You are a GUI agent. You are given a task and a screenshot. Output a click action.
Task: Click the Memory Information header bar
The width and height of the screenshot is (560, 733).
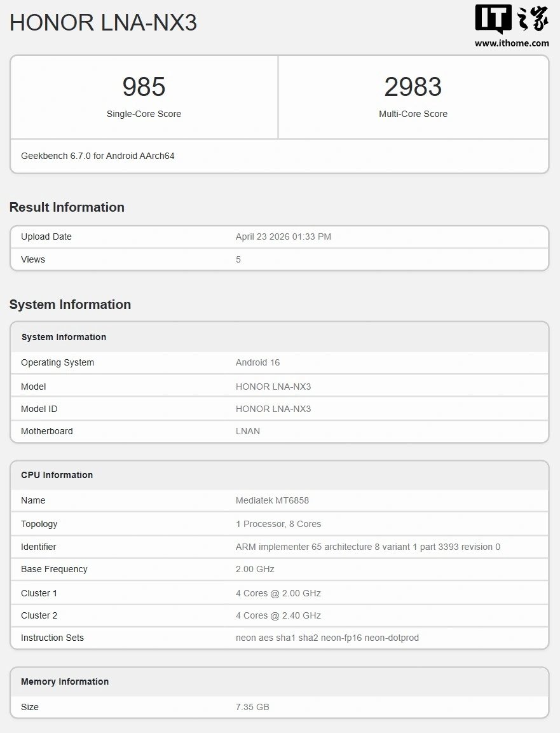pos(65,681)
